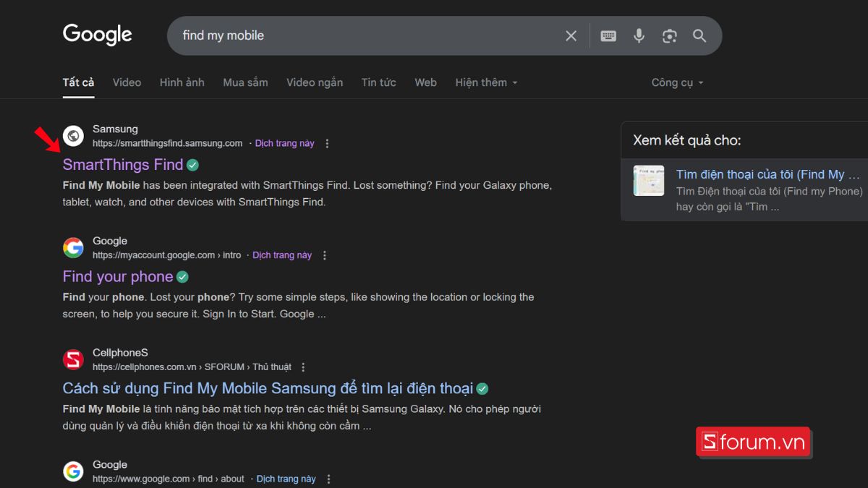The image size is (868, 488).
Task: Open more options for google.com find about result
Action: click(328, 479)
